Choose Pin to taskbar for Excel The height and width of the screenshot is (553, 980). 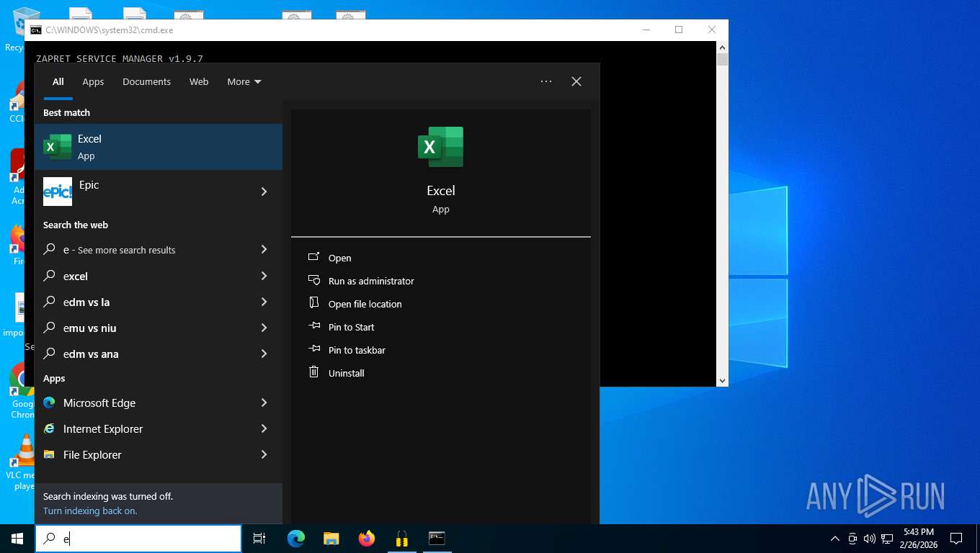tap(357, 350)
